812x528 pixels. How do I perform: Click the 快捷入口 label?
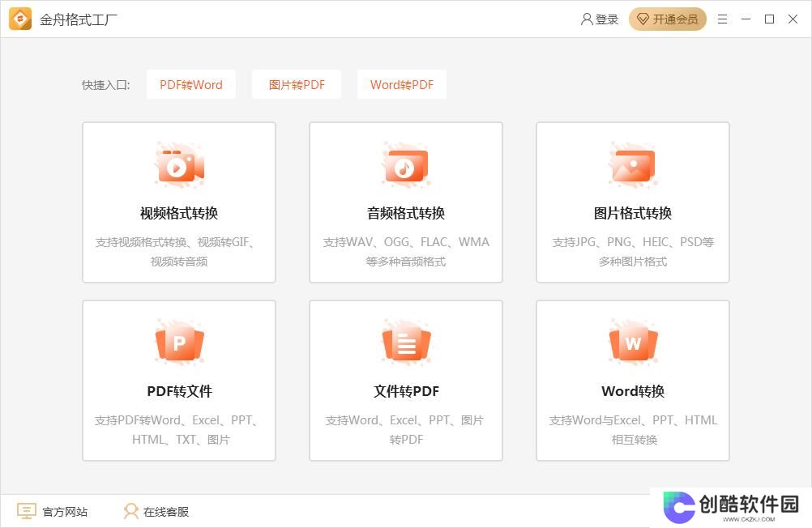[x=105, y=85]
